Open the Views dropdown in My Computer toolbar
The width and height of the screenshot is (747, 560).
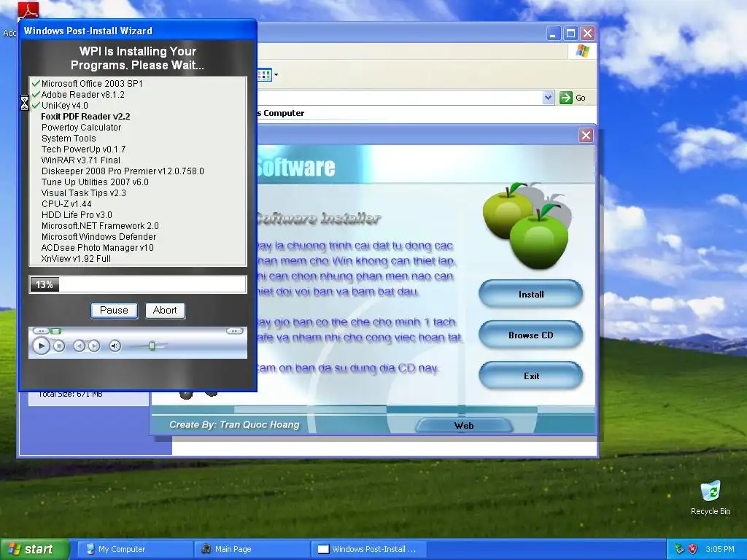276,75
